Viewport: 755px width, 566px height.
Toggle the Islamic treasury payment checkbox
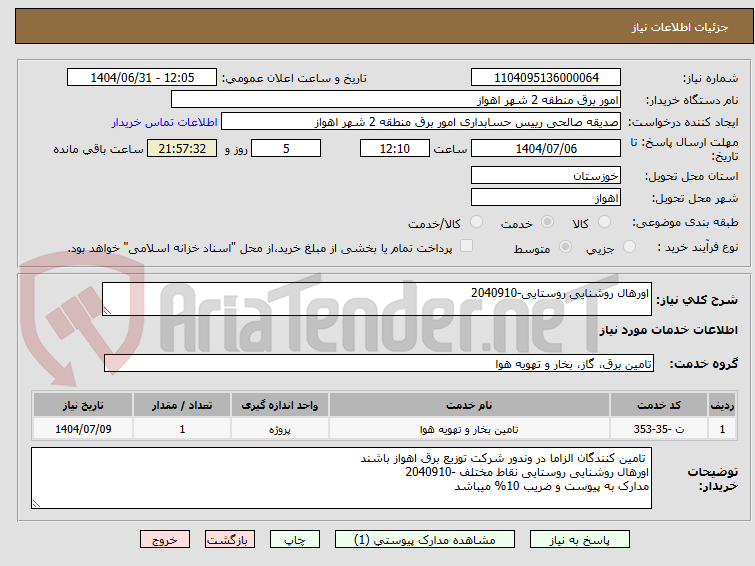(x=466, y=246)
